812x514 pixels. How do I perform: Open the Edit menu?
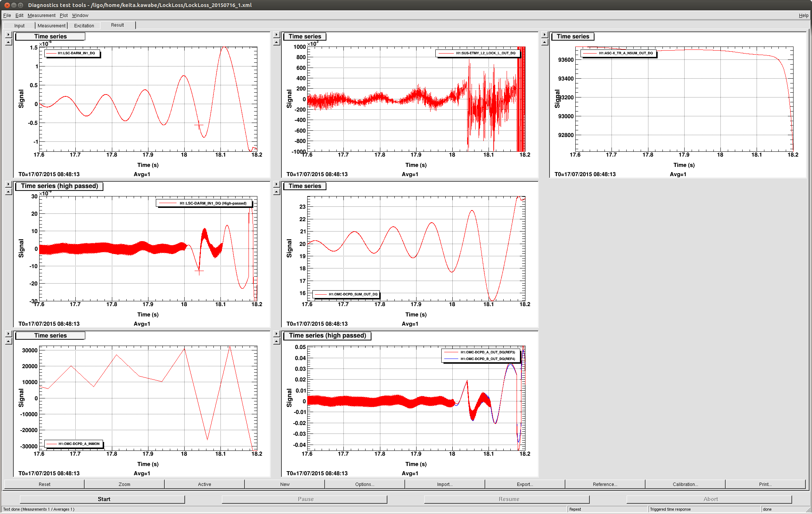coord(19,15)
